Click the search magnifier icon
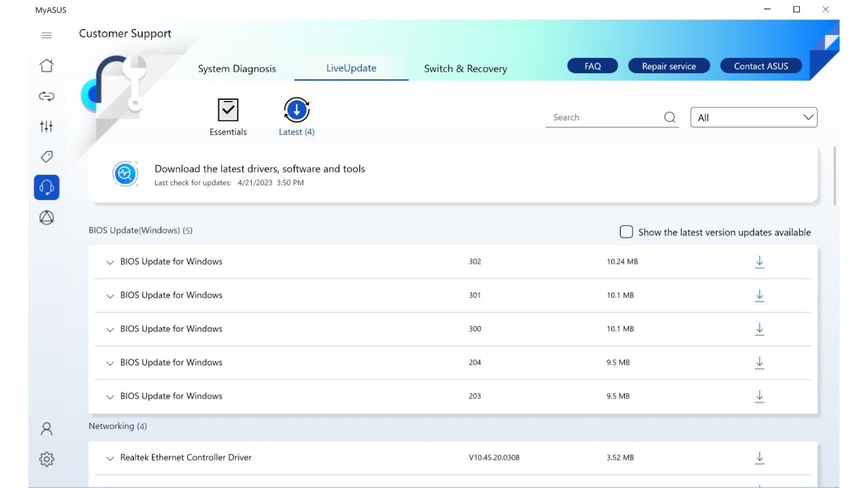868x488 pixels. (670, 117)
